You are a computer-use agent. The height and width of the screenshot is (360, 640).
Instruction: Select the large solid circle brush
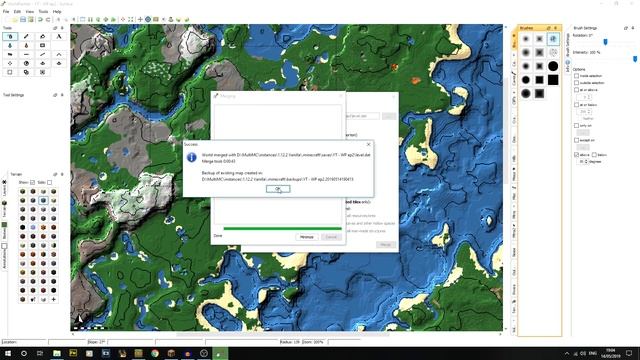[553, 66]
